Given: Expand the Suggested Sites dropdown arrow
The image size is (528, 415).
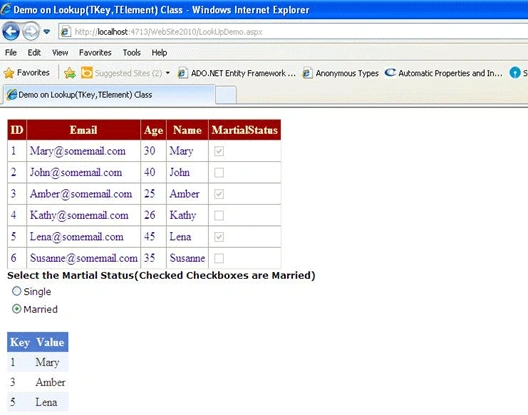Looking at the screenshot, I should (168, 73).
